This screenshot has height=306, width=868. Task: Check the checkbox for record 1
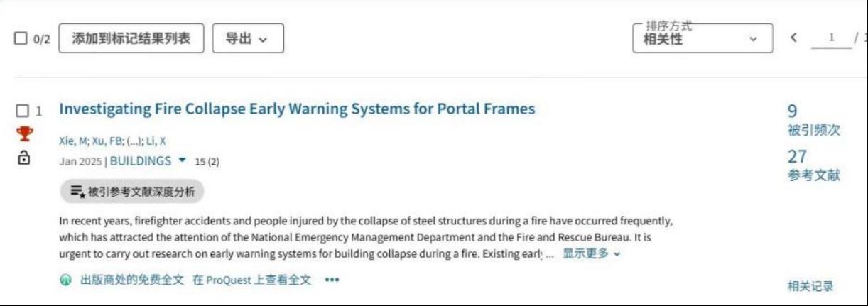[x=22, y=111]
